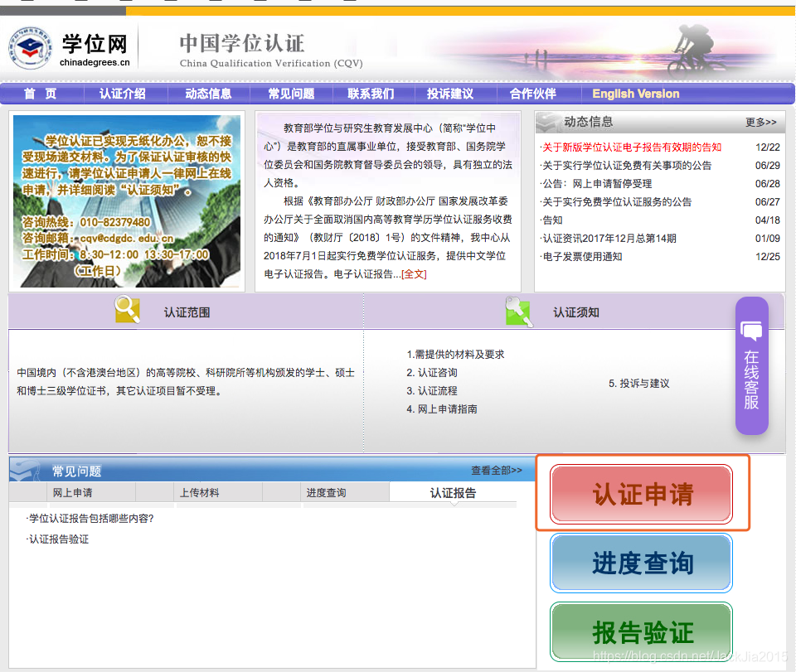
Task: Select the 网上申请 FAQ tab
Action: point(72,492)
